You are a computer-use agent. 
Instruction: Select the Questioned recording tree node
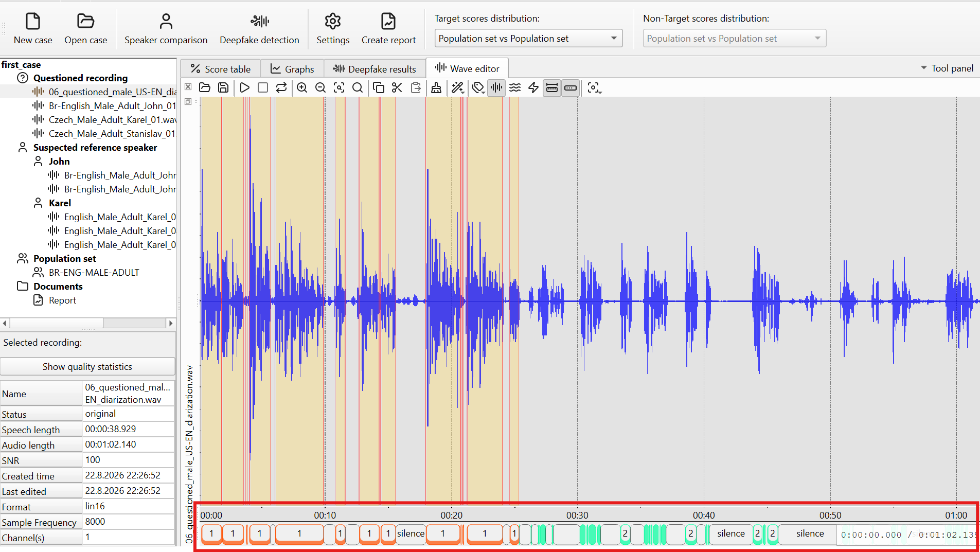click(80, 78)
